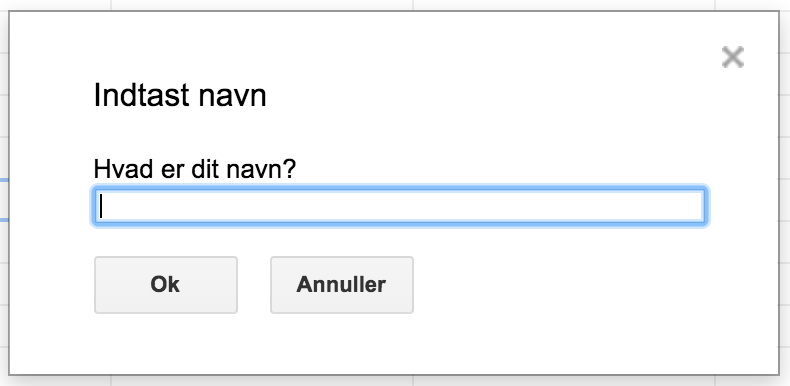The width and height of the screenshot is (790, 386).
Task: Click the 'Annuller' text label on its button
Action: (341, 284)
